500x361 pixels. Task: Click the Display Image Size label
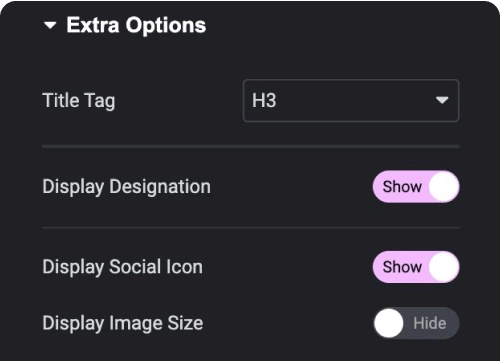pyautogui.click(x=123, y=324)
